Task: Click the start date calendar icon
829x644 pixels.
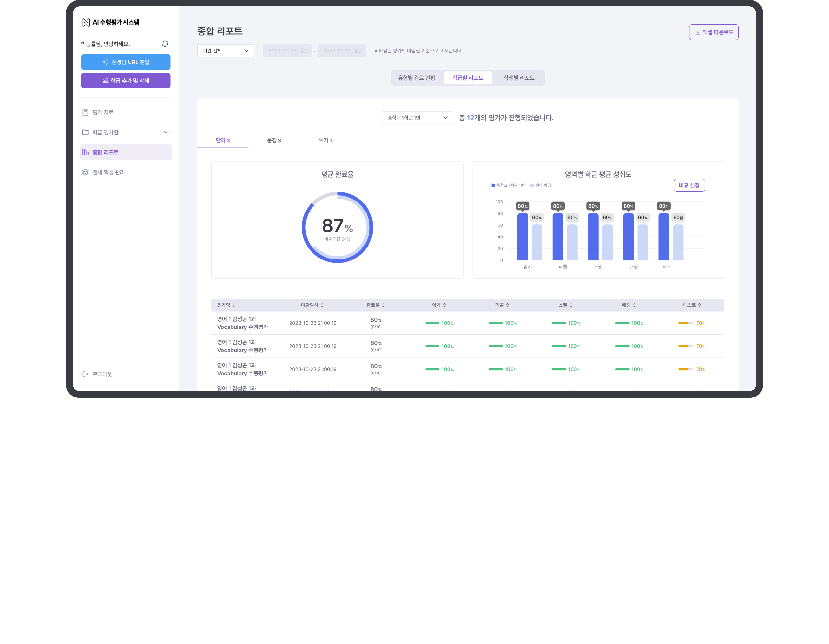Action: tap(304, 51)
